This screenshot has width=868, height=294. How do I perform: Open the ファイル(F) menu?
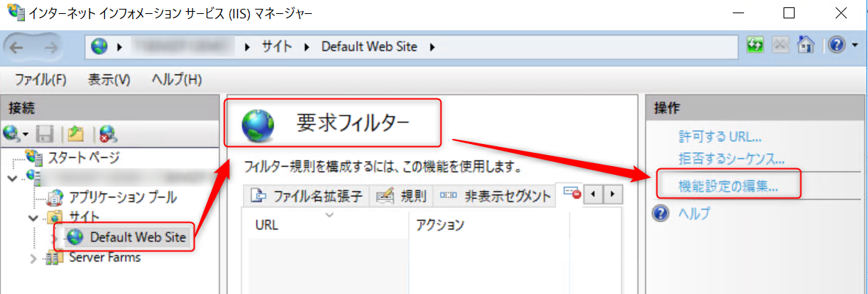pyautogui.click(x=40, y=79)
